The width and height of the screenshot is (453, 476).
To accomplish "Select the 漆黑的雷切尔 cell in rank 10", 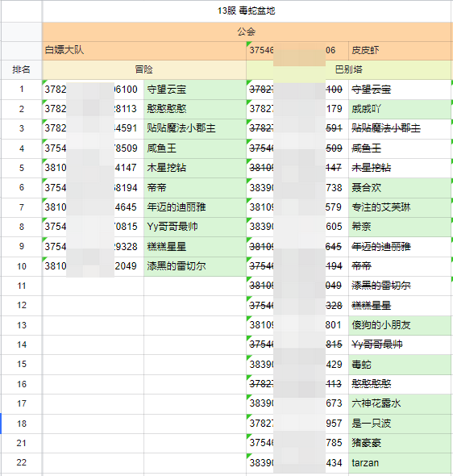I will click(x=195, y=266).
